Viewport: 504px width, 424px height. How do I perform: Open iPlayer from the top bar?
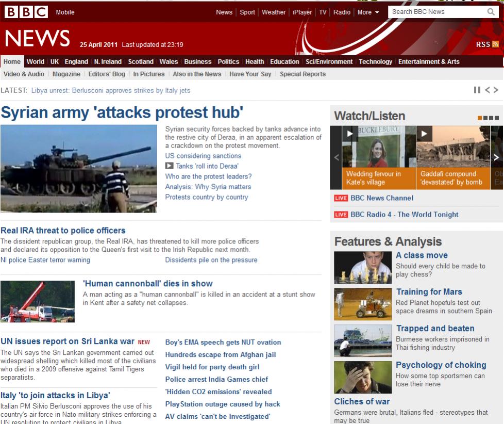[x=302, y=12]
